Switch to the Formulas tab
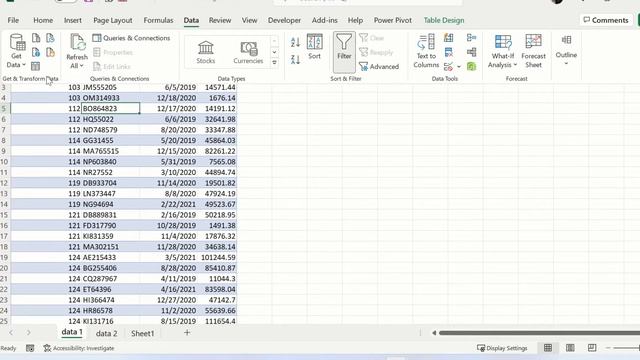Image resolution: width=640 pixels, height=360 pixels. click(x=158, y=20)
